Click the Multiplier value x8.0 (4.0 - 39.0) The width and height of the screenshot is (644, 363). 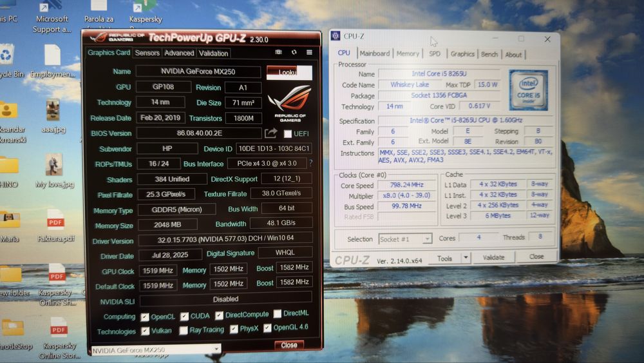(406, 195)
